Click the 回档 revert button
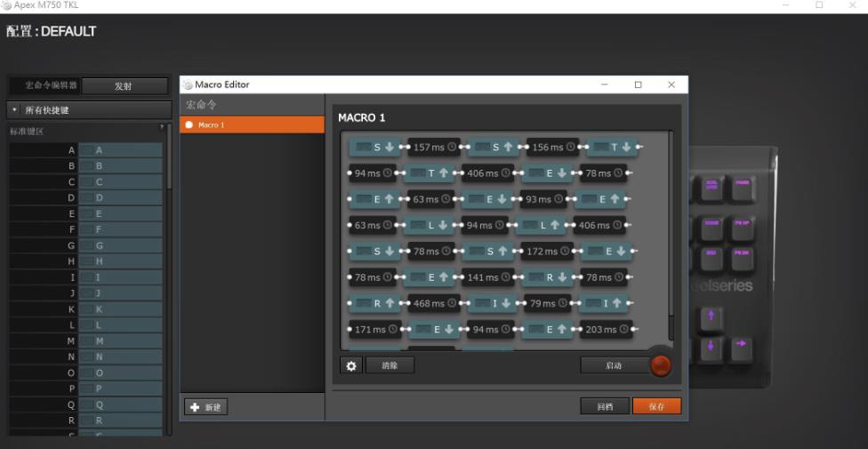The height and width of the screenshot is (449, 868). click(605, 406)
